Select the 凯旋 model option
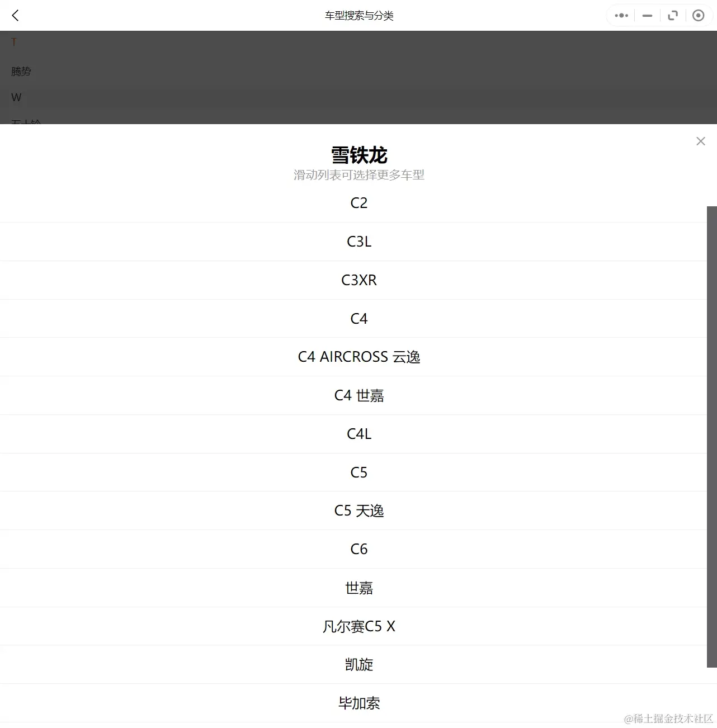The image size is (717, 728). [x=358, y=665]
